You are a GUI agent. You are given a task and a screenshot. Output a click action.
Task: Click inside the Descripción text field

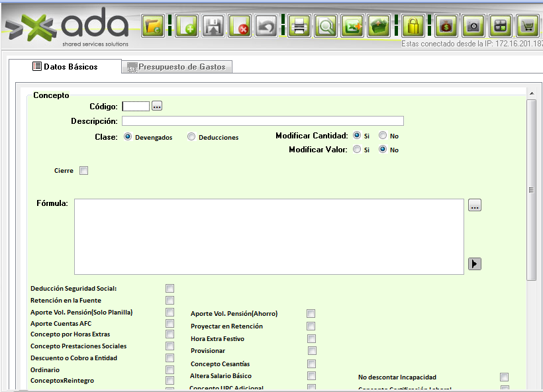coord(262,121)
